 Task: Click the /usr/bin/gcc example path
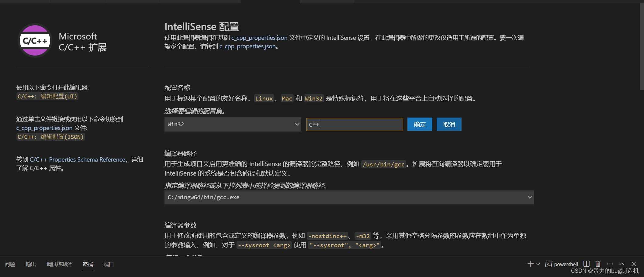[384, 164]
